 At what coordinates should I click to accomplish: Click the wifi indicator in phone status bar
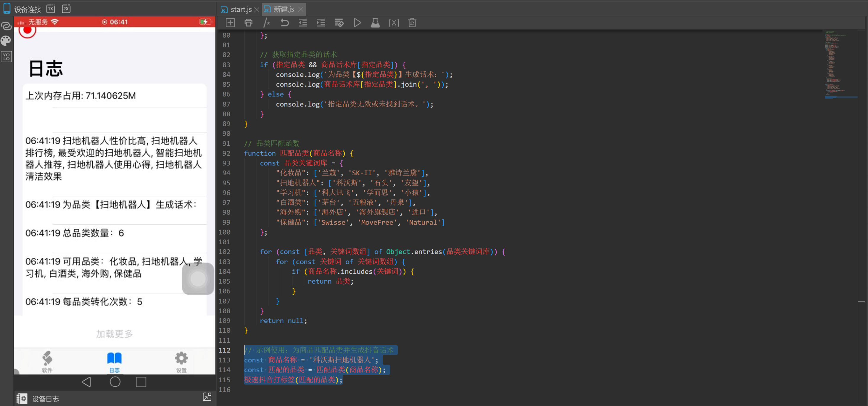54,22
